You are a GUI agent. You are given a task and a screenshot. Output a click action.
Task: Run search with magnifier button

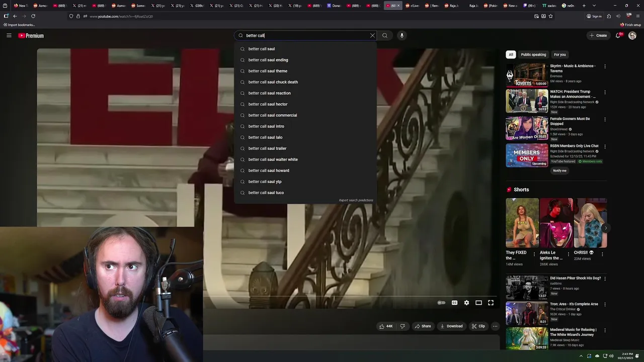[x=385, y=36]
